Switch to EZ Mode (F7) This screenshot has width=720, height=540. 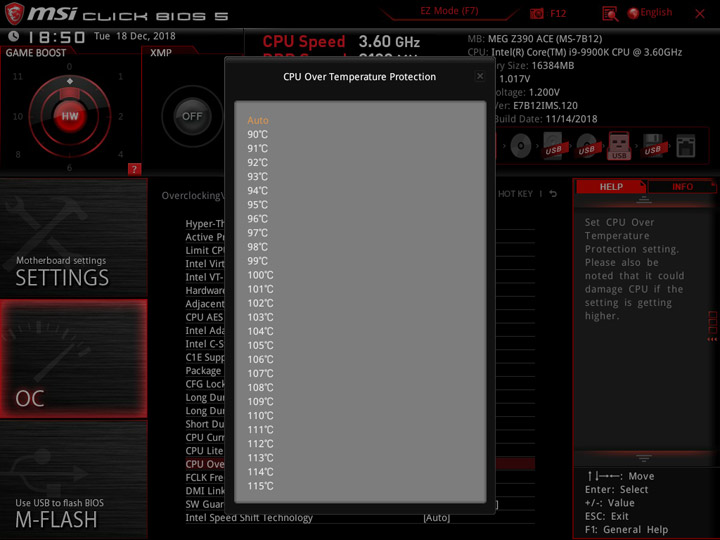[x=449, y=11]
